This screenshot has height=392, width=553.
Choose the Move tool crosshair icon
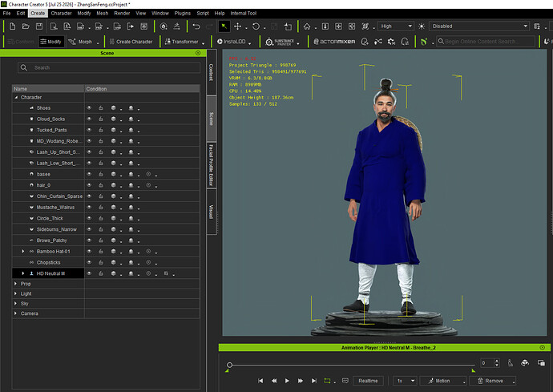click(x=238, y=26)
